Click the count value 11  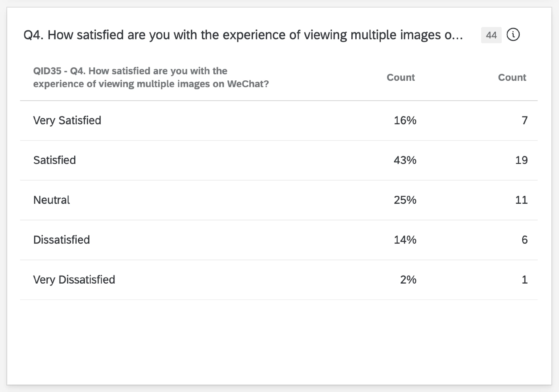click(521, 200)
